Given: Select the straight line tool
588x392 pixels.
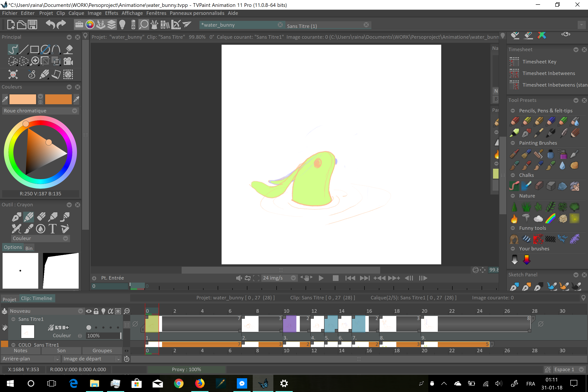Looking at the screenshot, I should 24,49.
